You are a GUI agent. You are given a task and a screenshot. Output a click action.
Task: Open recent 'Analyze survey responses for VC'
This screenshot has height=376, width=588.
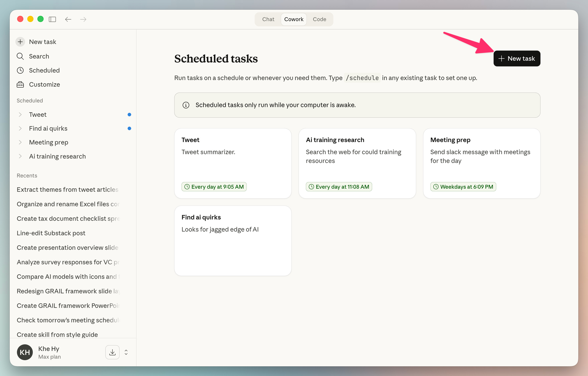(x=68, y=262)
